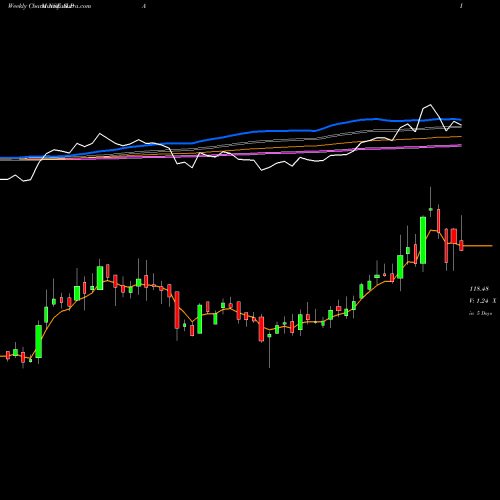The width and height of the screenshot is (500, 500).
Task: Select the tallest green candle near the chart peak
Action: click(x=423, y=240)
